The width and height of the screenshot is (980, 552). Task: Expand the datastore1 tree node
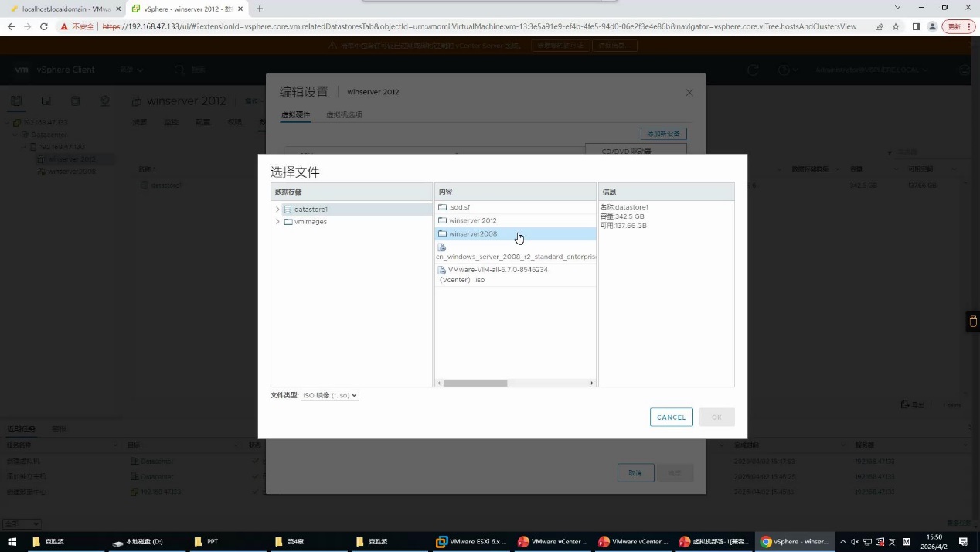277,210
